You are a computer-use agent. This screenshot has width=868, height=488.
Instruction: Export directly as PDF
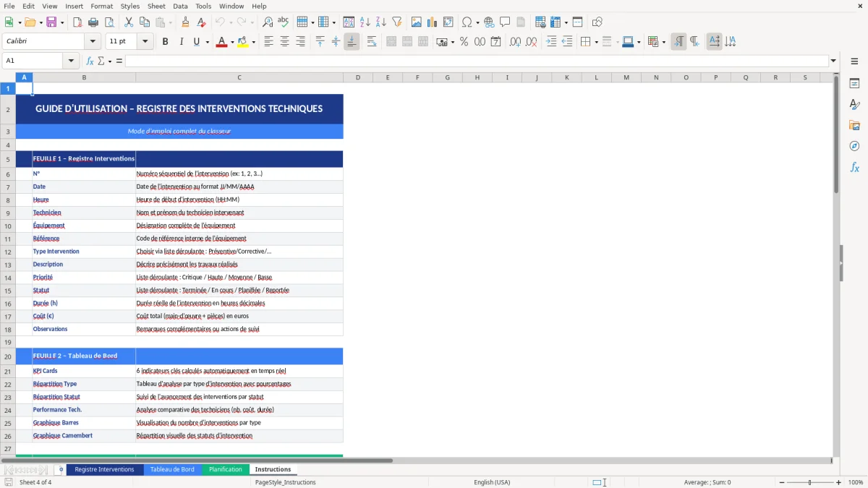tap(77, 22)
